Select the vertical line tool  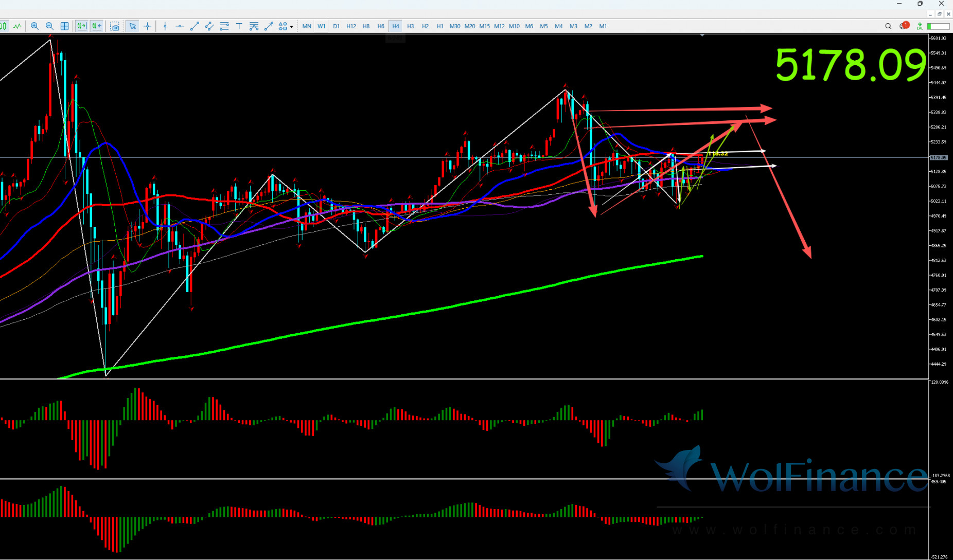[165, 26]
